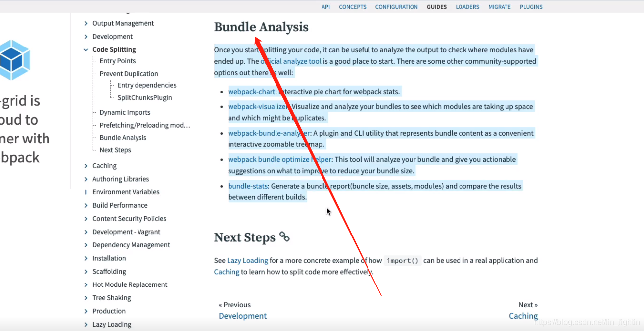Expand the Production chevron
The image size is (644, 331).
point(86,311)
